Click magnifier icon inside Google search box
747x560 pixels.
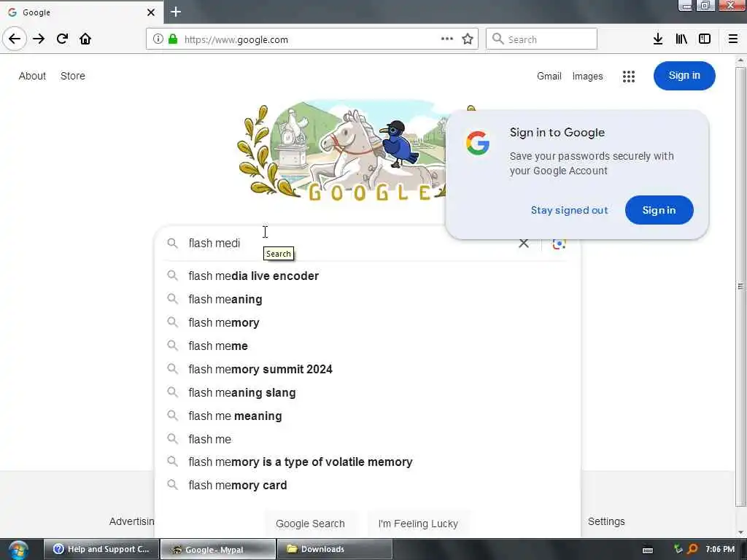(x=172, y=244)
